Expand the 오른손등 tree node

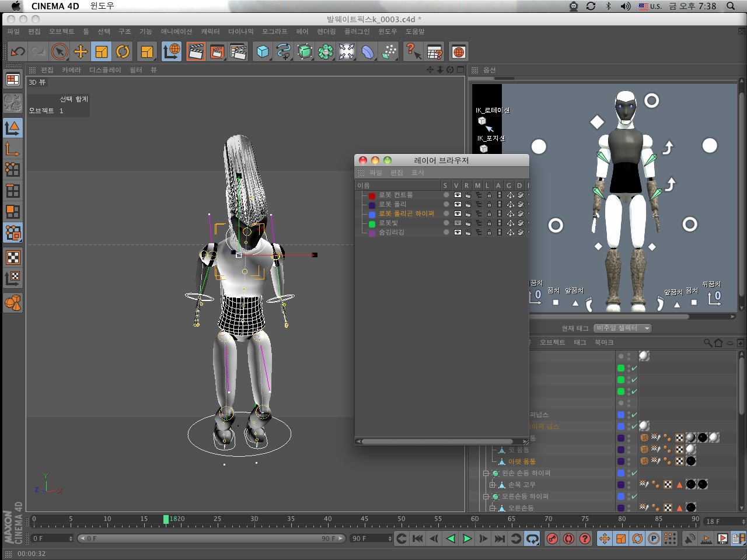(493, 508)
